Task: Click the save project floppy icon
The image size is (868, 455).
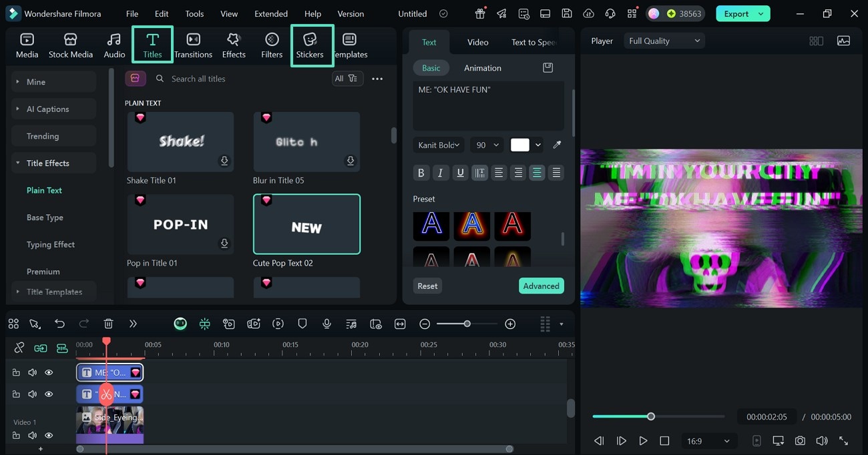Action: pyautogui.click(x=566, y=13)
